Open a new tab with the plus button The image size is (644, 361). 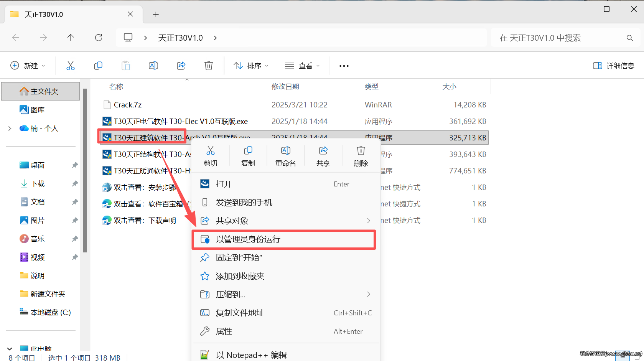click(x=156, y=15)
